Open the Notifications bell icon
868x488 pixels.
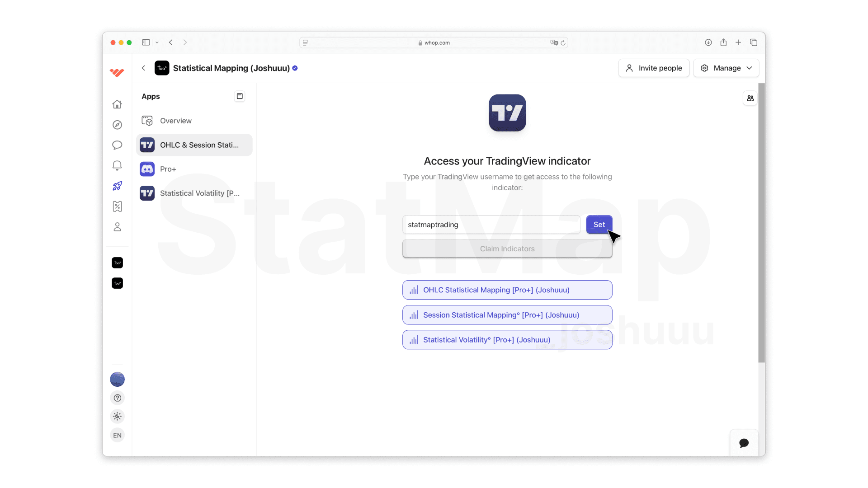tap(117, 165)
